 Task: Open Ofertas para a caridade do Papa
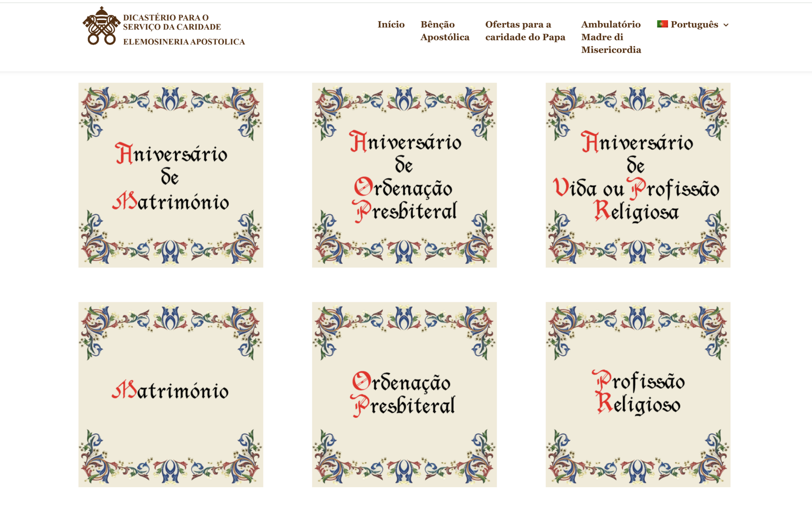coord(525,31)
